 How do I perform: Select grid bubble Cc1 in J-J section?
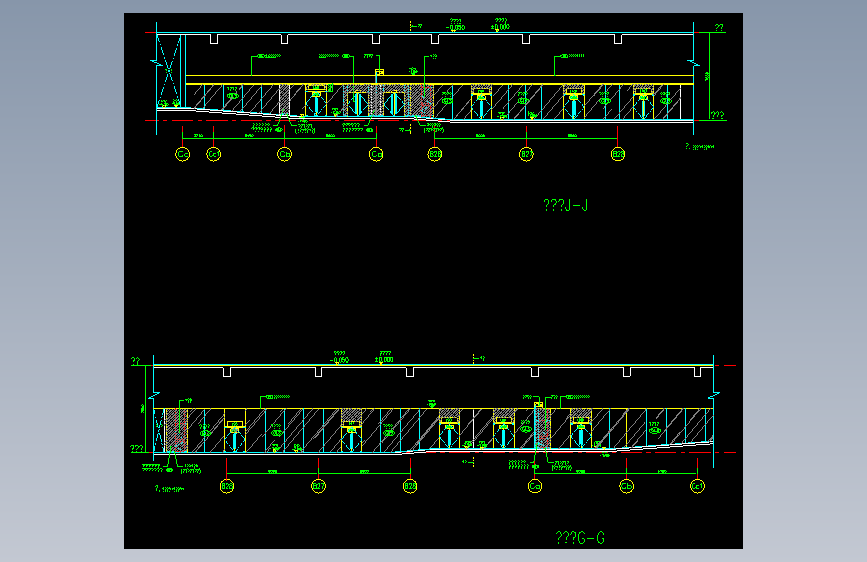pos(213,154)
